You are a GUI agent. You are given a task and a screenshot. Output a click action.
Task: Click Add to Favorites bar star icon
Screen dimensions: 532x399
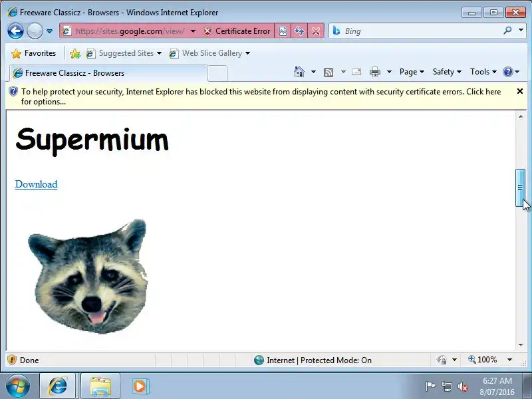pos(75,54)
